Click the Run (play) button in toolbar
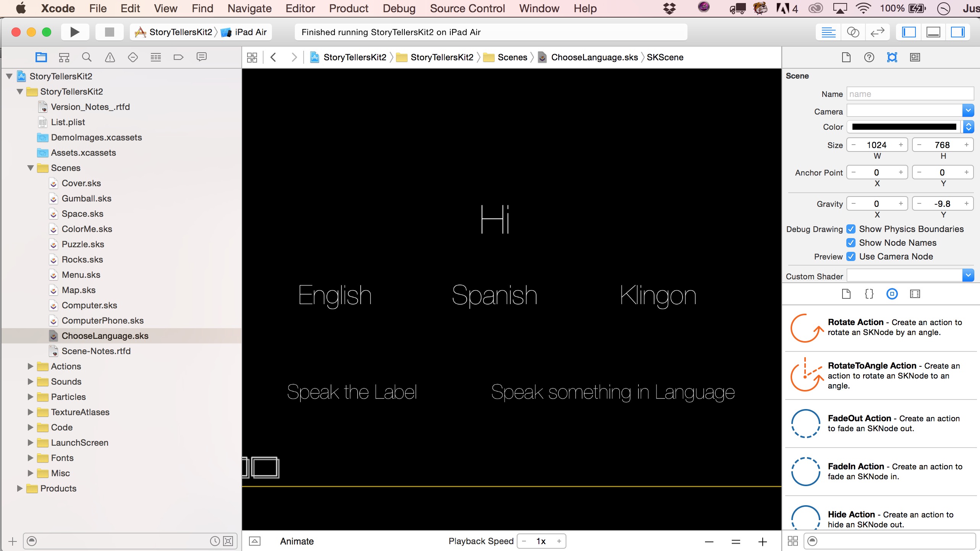980x551 pixels. click(75, 32)
